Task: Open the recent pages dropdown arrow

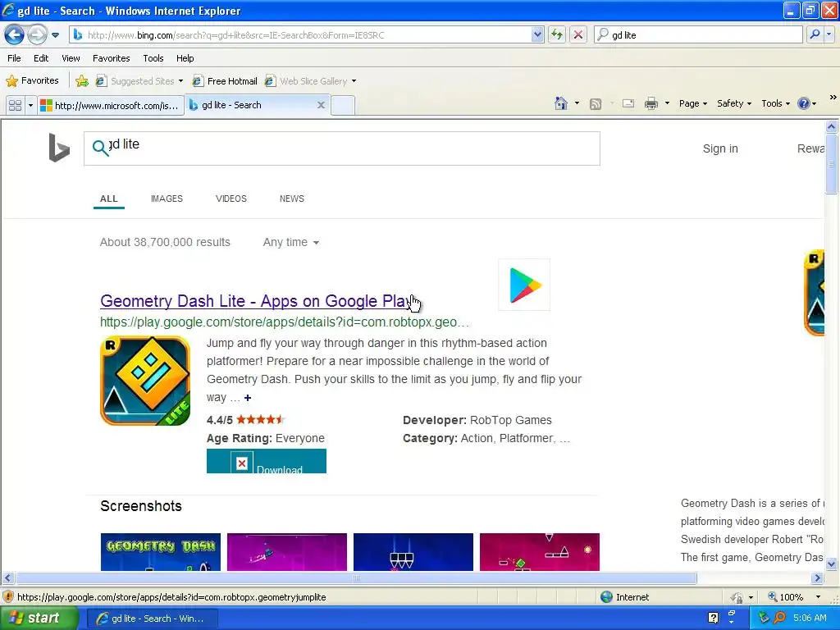Action: click(55, 35)
